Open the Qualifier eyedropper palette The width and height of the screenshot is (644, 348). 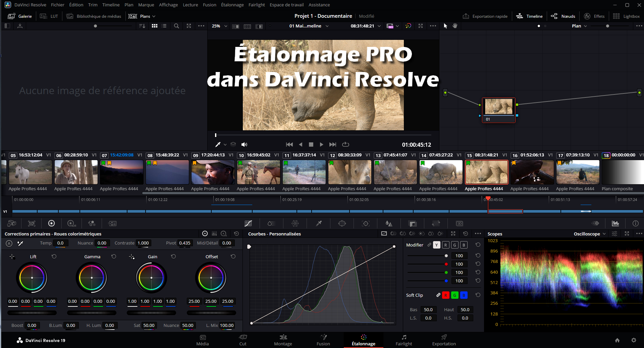click(319, 223)
